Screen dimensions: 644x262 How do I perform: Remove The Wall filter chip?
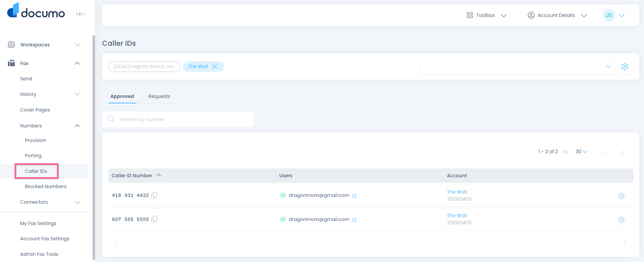pos(215,66)
